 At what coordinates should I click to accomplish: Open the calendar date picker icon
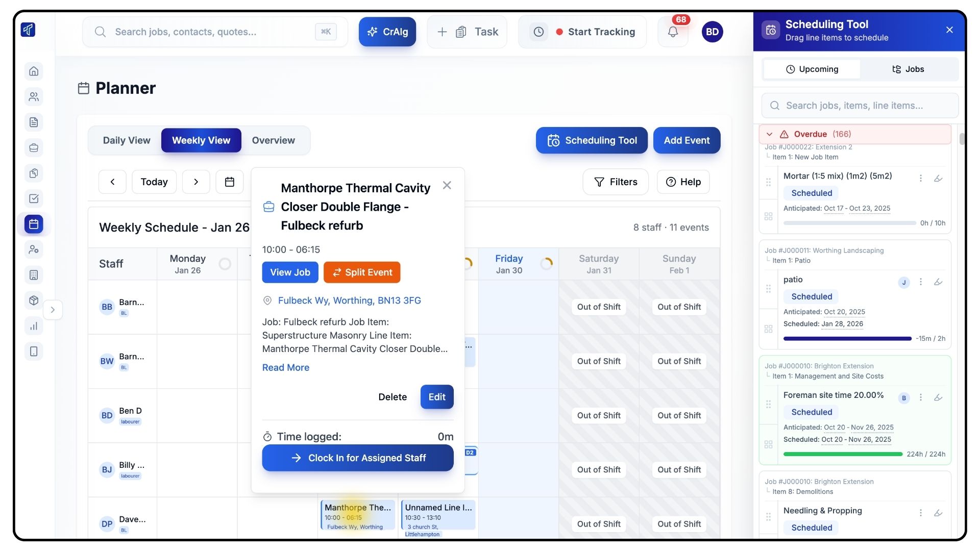(230, 182)
